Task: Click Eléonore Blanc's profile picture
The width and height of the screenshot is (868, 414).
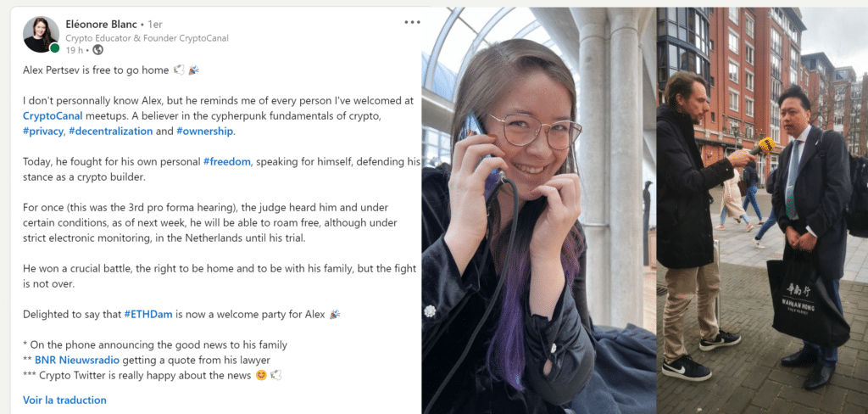Action: 41,35
